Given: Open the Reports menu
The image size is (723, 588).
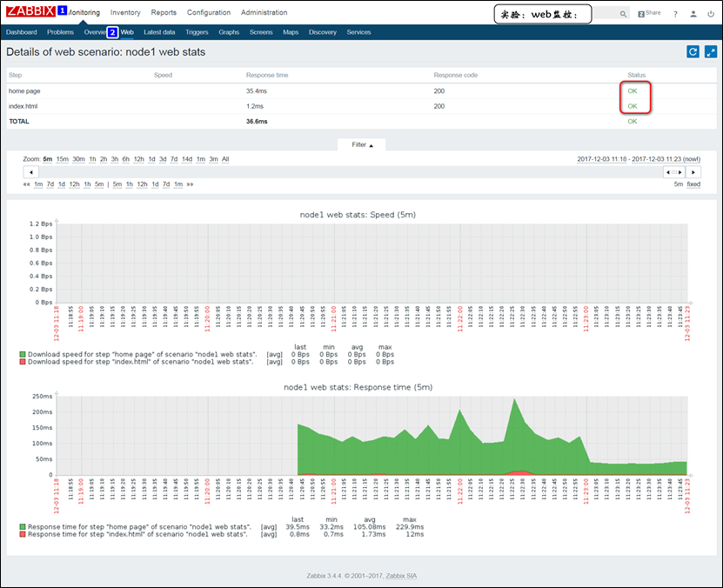Looking at the screenshot, I should [x=164, y=12].
